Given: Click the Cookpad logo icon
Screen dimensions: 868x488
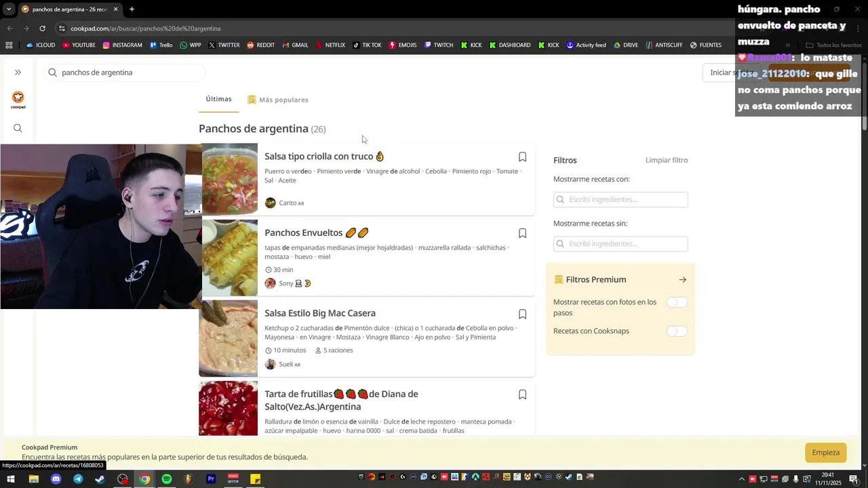Looking at the screenshot, I should tap(18, 100).
